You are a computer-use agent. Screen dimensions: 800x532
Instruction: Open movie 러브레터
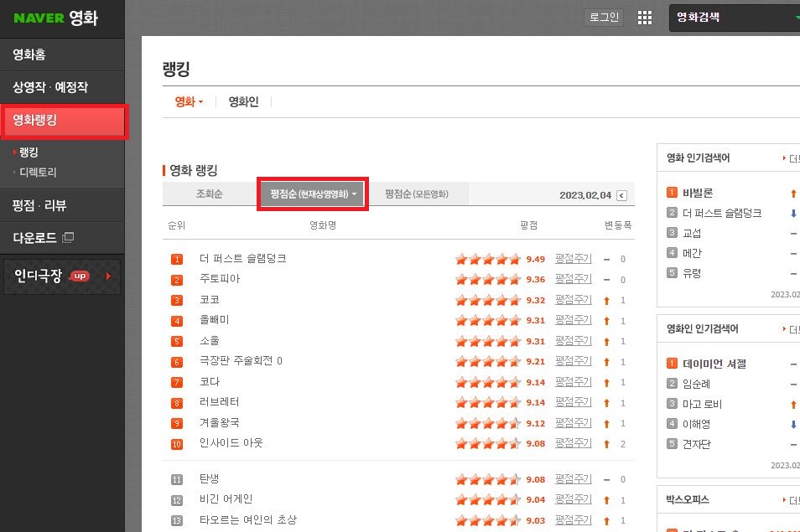point(220,402)
